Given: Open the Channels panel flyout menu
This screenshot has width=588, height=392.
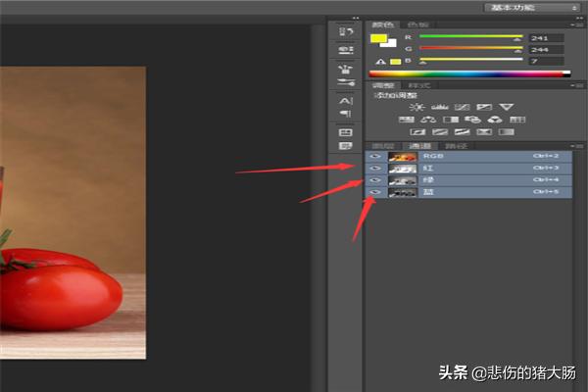Looking at the screenshot, I should coord(576,145).
